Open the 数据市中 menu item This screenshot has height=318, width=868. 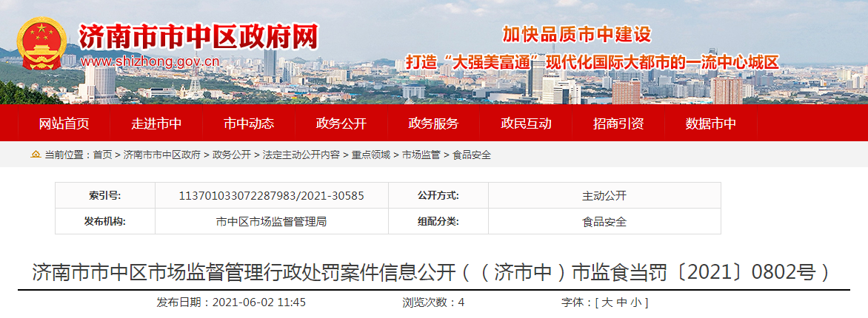(x=711, y=124)
